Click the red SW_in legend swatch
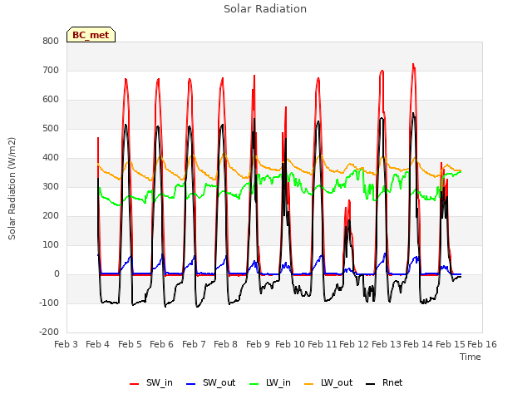Viewport: 532px width, 399px height. (135, 384)
